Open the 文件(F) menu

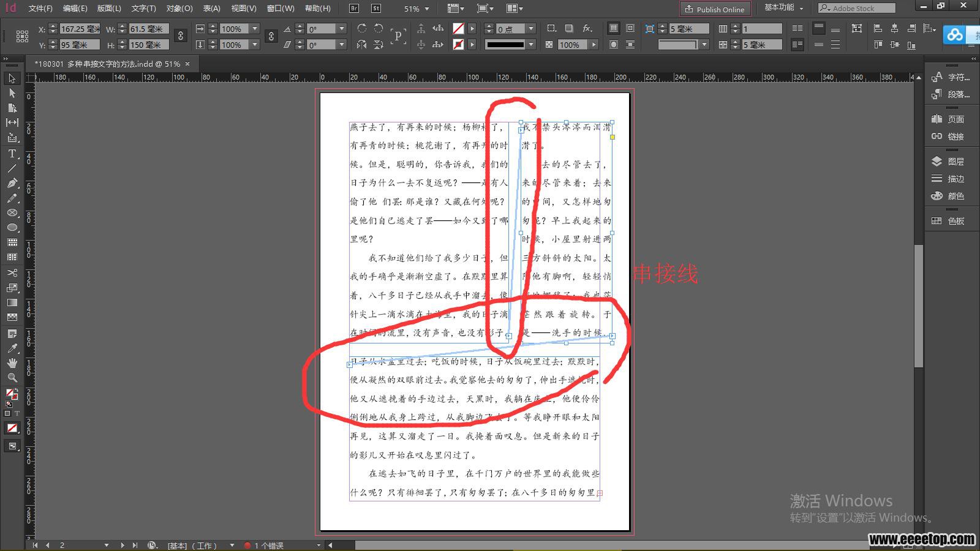pyautogui.click(x=40, y=9)
